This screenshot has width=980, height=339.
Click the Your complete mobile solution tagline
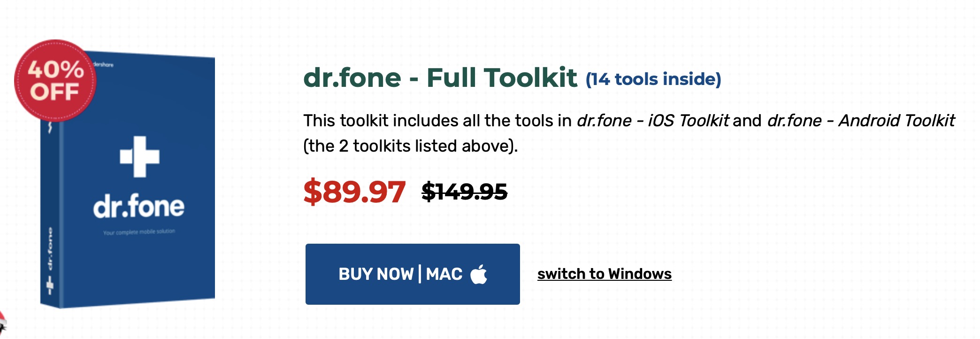pyautogui.click(x=139, y=232)
